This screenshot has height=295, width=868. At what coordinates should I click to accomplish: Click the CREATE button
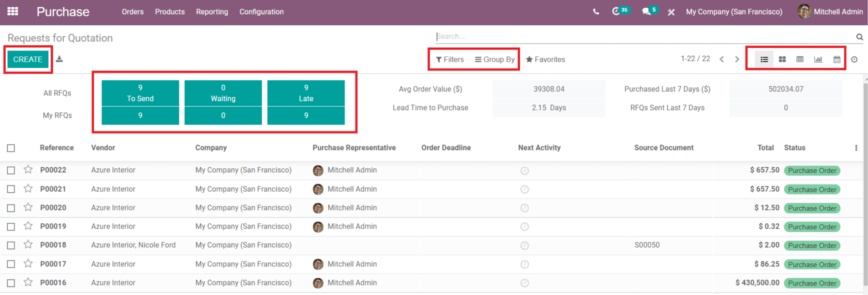tap(28, 60)
